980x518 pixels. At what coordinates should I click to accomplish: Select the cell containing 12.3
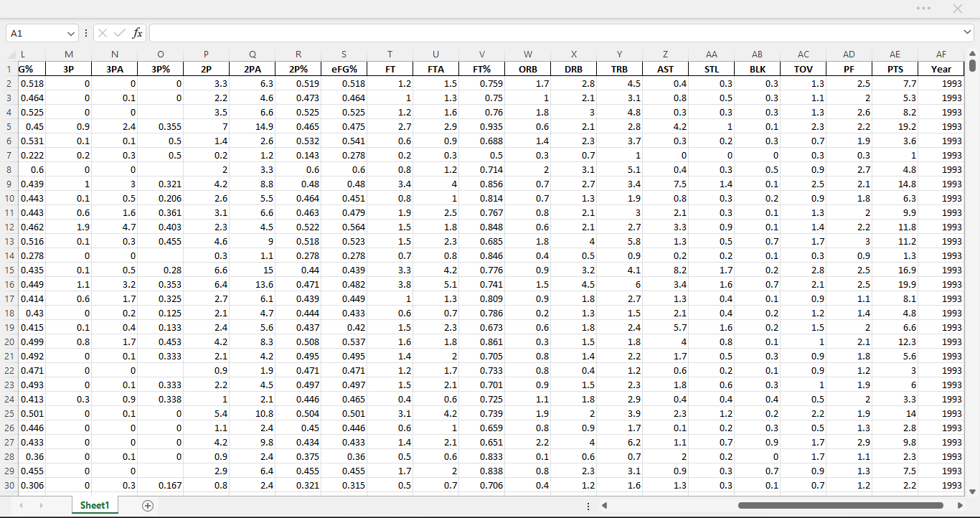895,342
